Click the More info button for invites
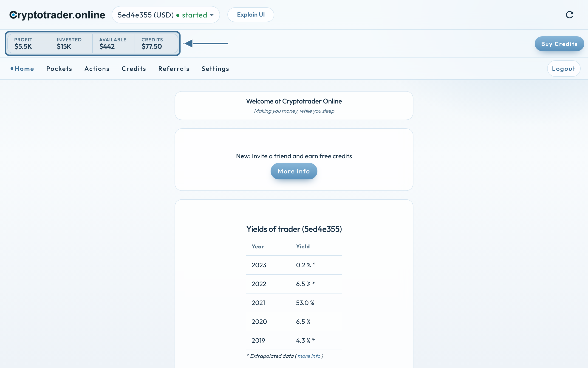The height and width of the screenshot is (368, 588). coord(294,171)
